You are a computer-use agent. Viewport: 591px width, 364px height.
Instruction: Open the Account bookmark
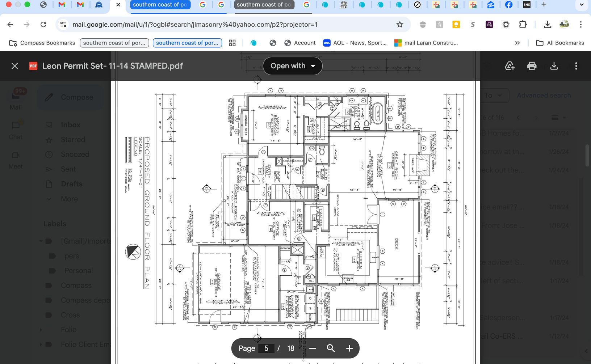tap(300, 43)
